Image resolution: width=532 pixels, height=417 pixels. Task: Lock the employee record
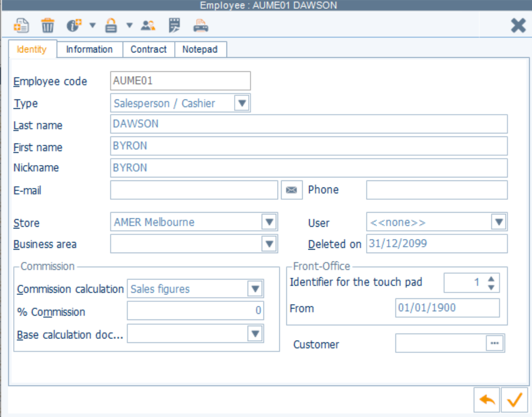(x=111, y=25)
